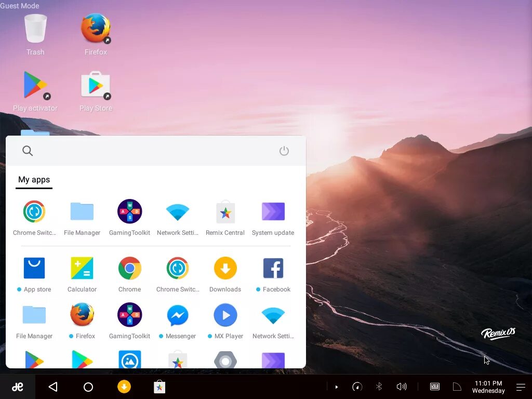Click the taskbar Back triangle button

coord(54,387)
